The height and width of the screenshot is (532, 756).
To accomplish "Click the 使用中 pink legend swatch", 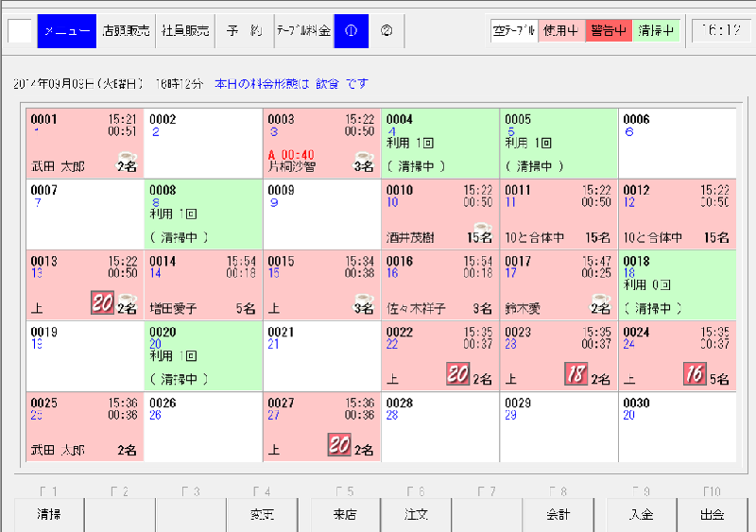I will (x=561, y=31).
